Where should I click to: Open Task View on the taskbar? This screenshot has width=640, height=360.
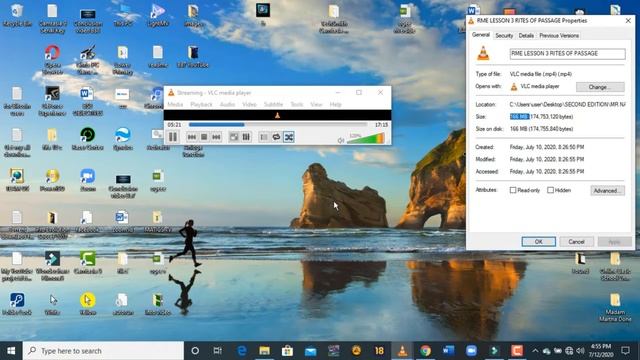pos(218,351)
